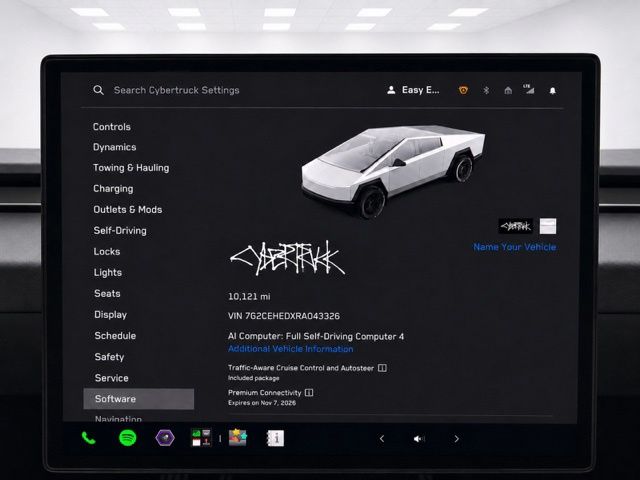The width and height of the screenshot is (640, 480).
Task: Tap Expires on Nov 7, 2026 text
Action: pos(262,403)
